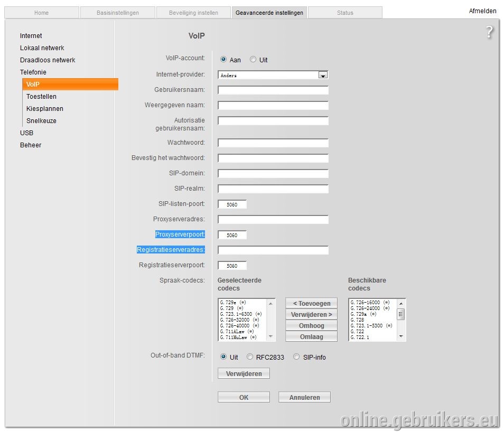Screen dimensions: 504x432
Task: Focus the Gebruikersnaam input field
Action: [x=273, y=90]
